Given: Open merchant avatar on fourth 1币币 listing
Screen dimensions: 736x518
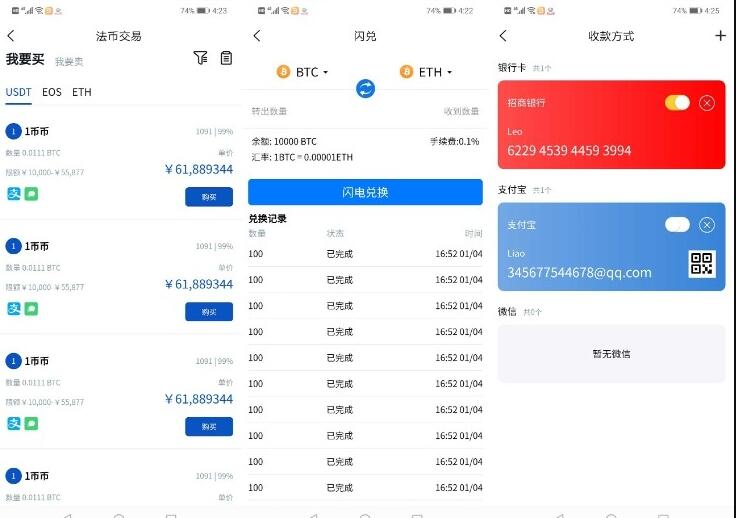Looking at the screenshot, I should (x=14, y=476).
